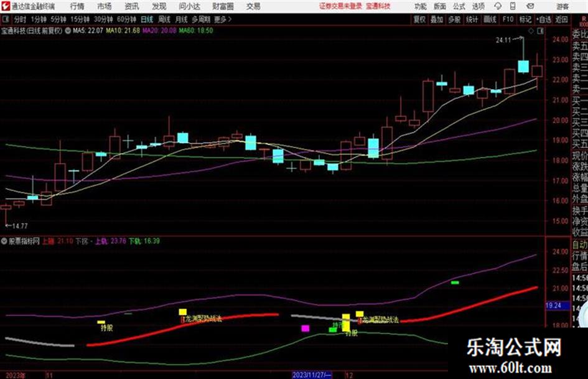
Task: Click the magenta signal square in sub-chart
Action: point(306,329)
